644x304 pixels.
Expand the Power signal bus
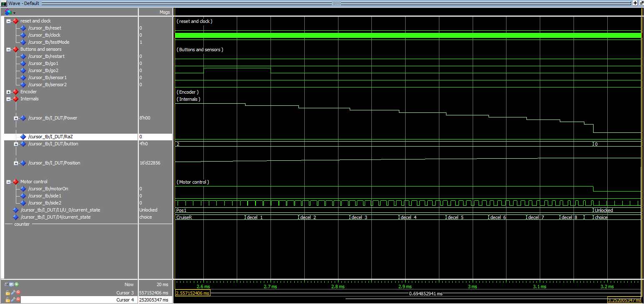coord(16,118)
